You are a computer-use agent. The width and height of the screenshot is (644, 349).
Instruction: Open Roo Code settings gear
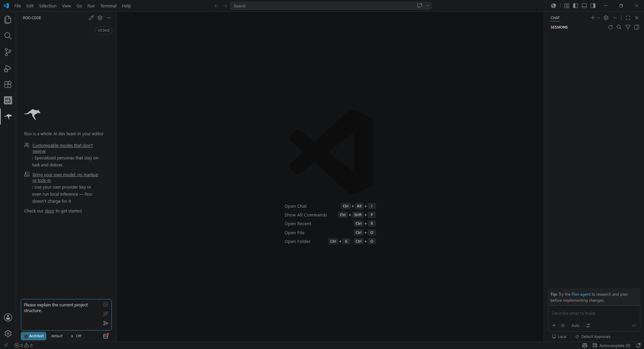coord(100,18)
